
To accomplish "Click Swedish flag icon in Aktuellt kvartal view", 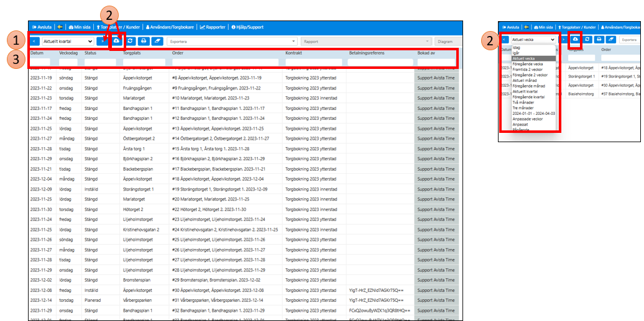I will [x=60, y=27].
